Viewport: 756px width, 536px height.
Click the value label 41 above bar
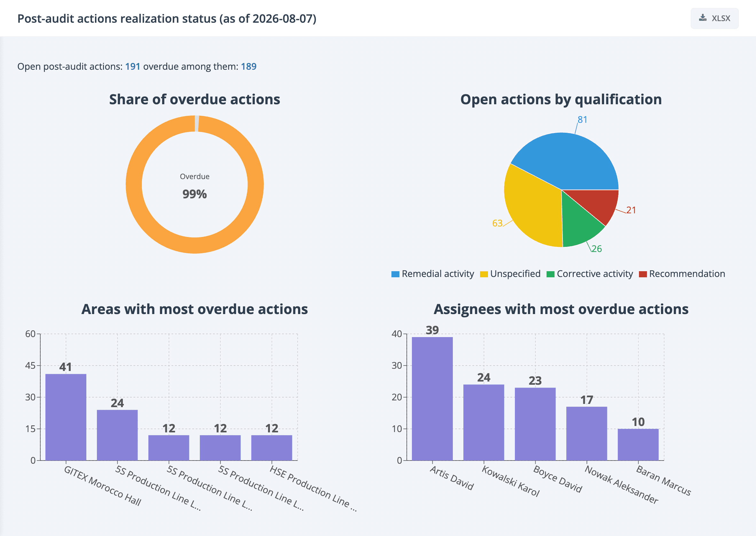click(x=65, y=367)
